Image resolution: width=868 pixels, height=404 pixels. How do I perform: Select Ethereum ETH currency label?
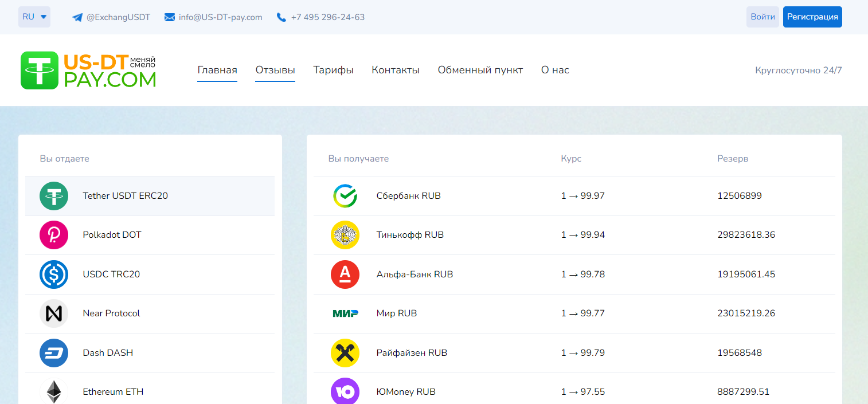tap(113, 392)
